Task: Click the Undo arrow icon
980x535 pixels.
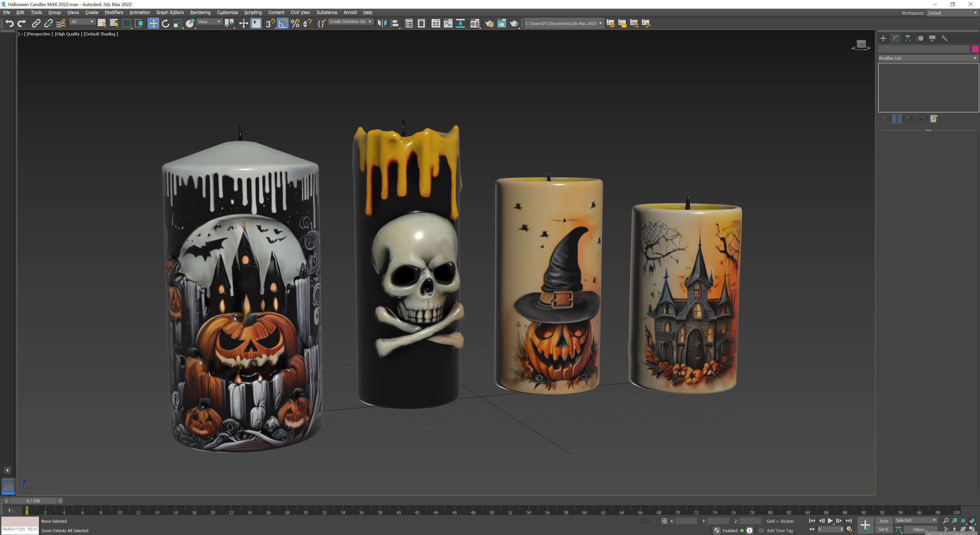Action: (9, 23)
